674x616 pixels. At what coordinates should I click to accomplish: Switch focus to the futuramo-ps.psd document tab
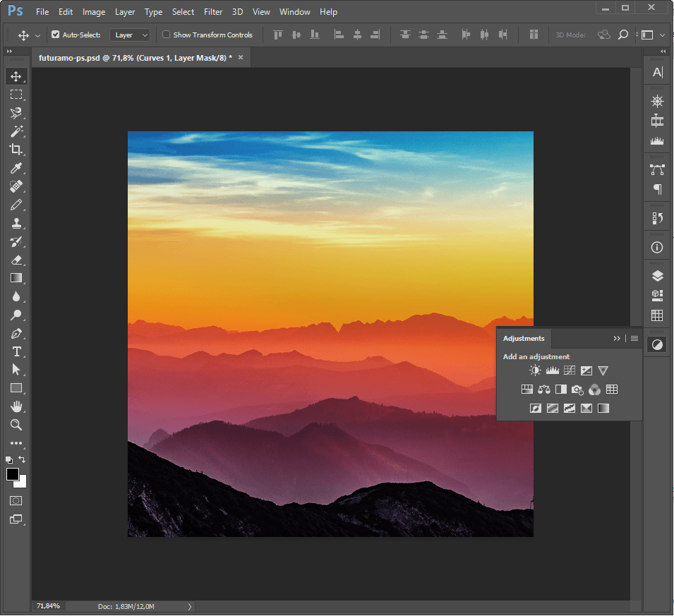point(134,57)
